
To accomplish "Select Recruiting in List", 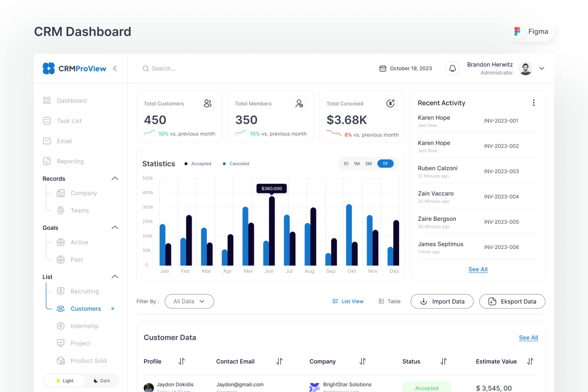I will tap(78, 291).
